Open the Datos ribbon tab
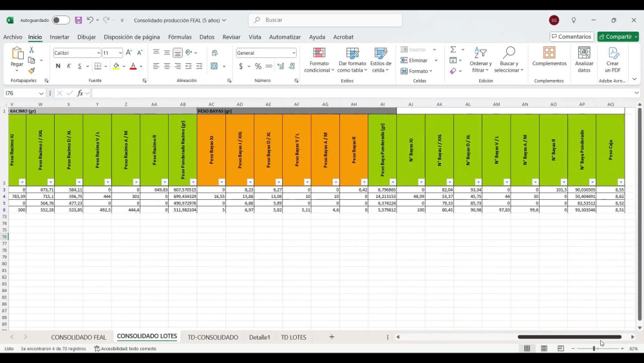The image size is (644, 363). pyautogui.click(x=207, y=37)
